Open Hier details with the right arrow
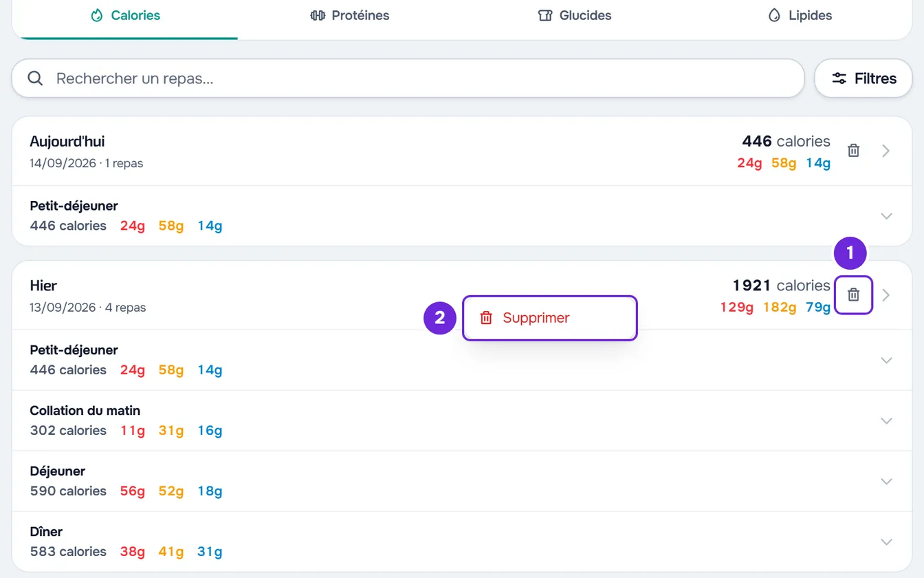 point(886,295)
